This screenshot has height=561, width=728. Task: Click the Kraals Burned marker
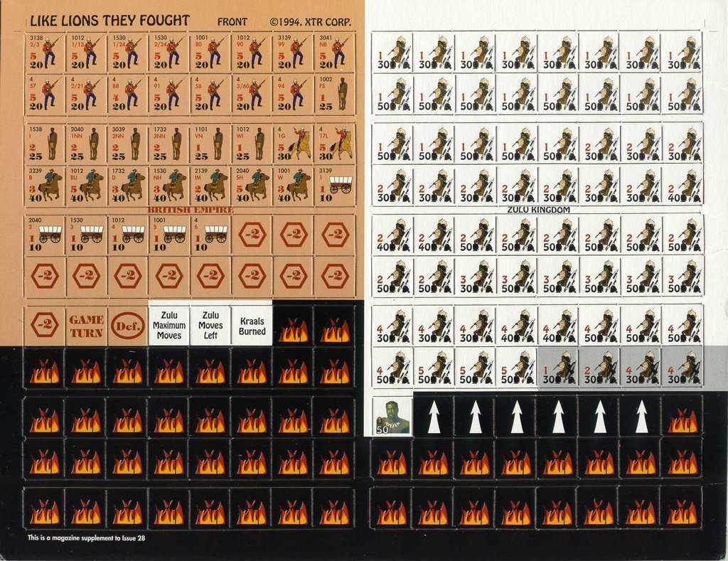tap(252, 326)
